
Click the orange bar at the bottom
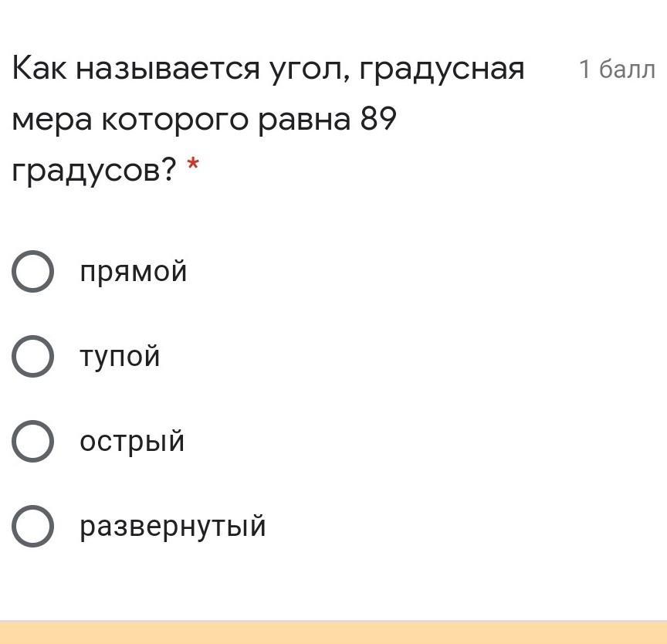[333, 633]
